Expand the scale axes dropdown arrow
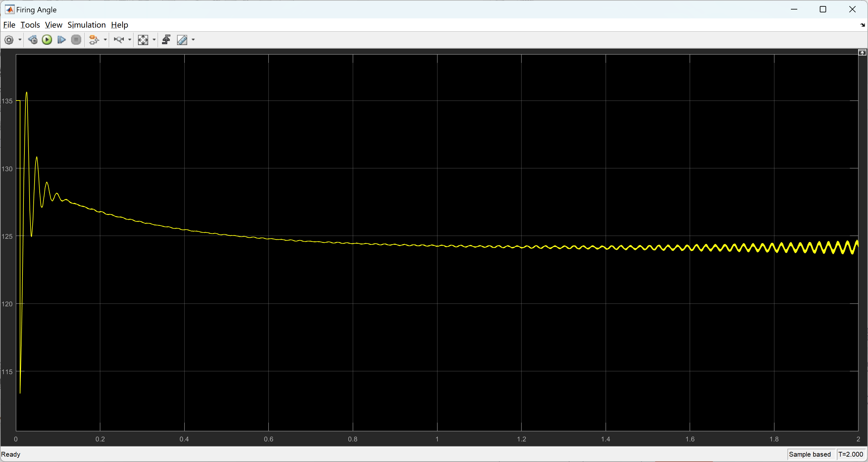This screenshot has width=868, height=462. pos(154,40)
